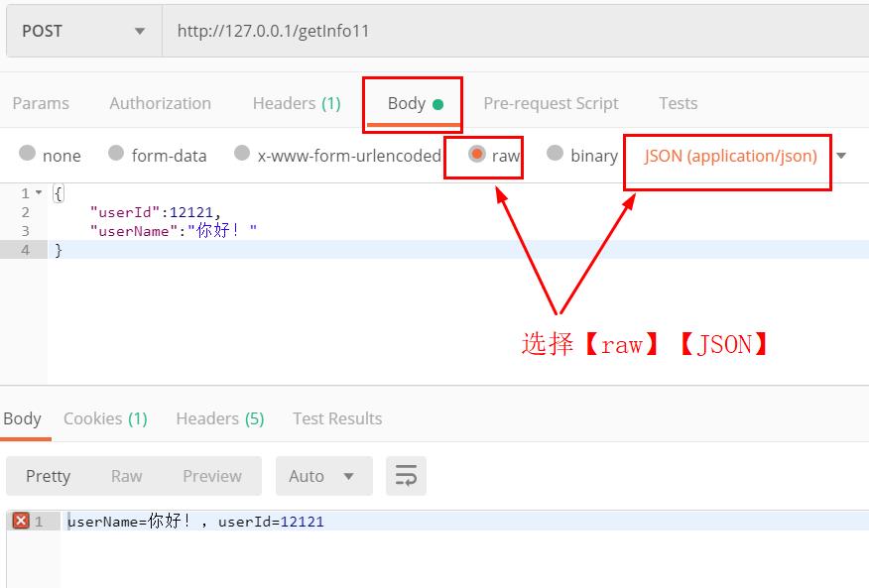The height and width of the screenshot is (588, 869).
Task: Open the POST request method dropdown
Action: coord(83,31)
